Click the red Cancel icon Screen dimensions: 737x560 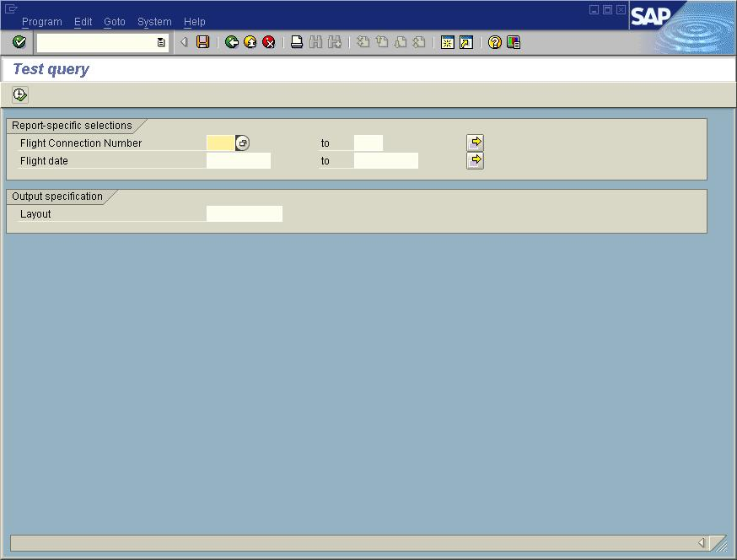pos(269,42)
